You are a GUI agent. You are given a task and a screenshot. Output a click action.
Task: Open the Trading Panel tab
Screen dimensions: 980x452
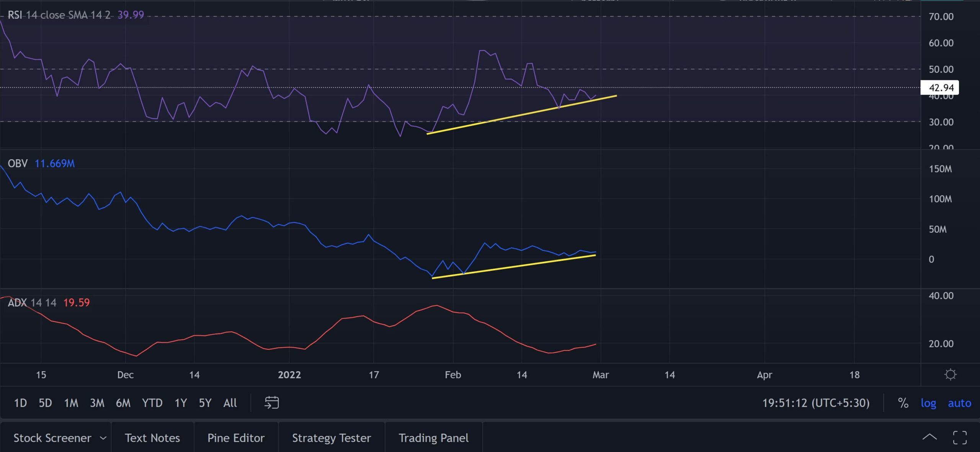tap(433, 438)
